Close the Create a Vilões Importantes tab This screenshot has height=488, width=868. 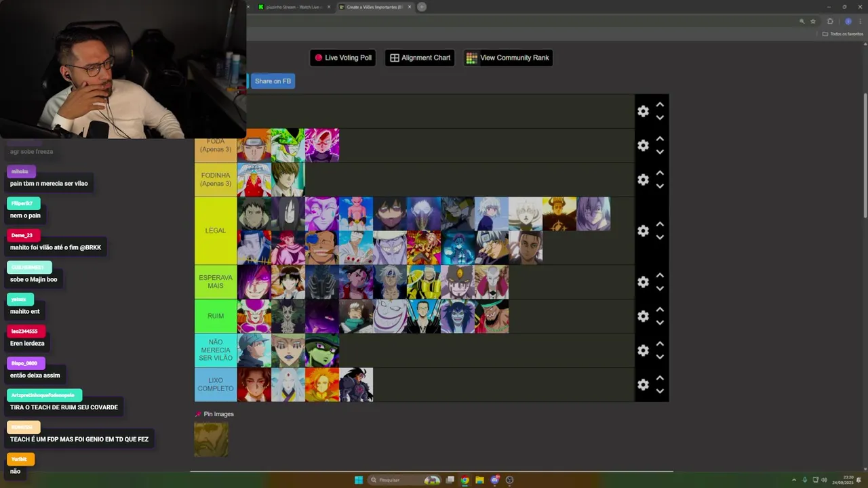click(x=410, y=7)
